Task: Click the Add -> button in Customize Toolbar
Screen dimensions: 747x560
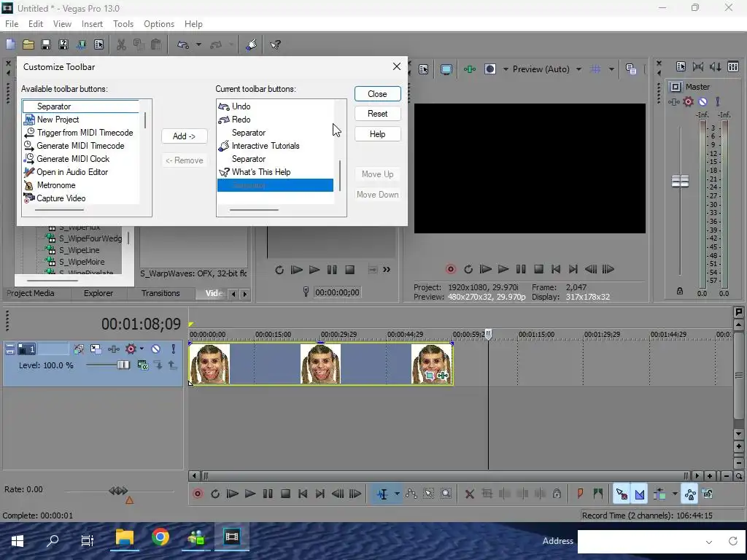Action: pos(184,136)
